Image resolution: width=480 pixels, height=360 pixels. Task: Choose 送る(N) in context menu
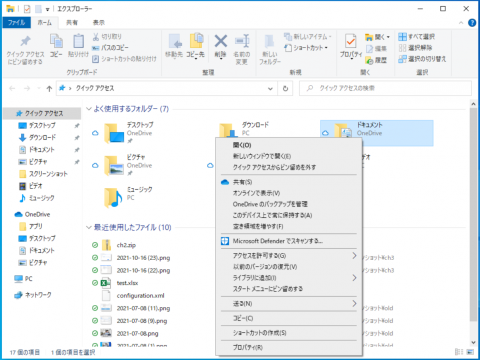point(289,304)
